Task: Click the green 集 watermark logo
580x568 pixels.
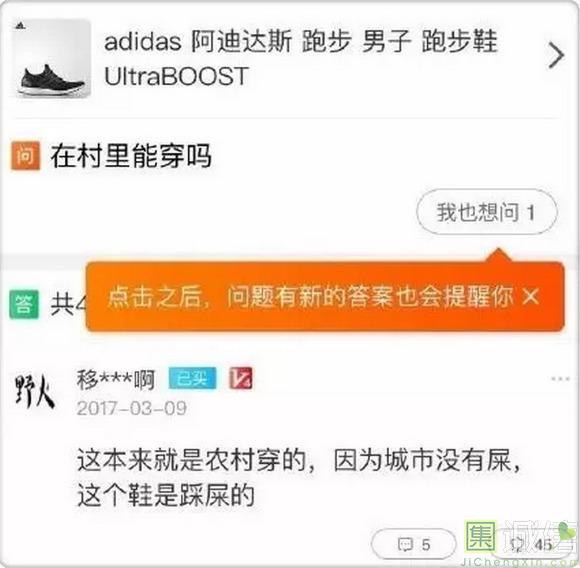Action: click(x=480, y=536)
